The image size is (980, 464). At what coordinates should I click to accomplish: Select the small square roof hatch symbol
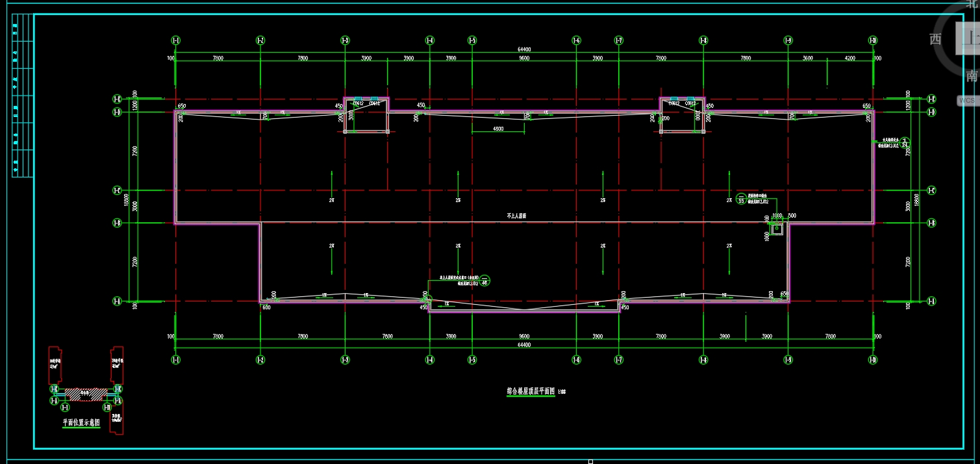(777, 229)
